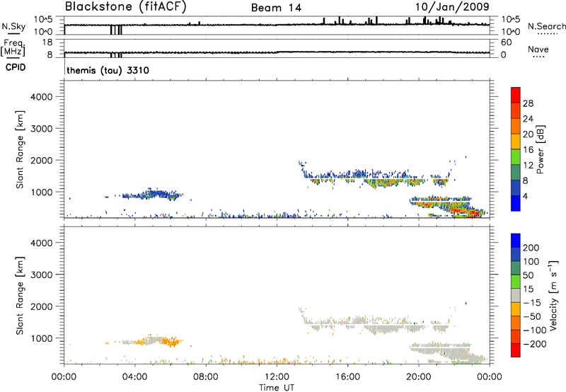
Task: Click the '50' label on the Velocity colorbar
Action: point(528,275)
